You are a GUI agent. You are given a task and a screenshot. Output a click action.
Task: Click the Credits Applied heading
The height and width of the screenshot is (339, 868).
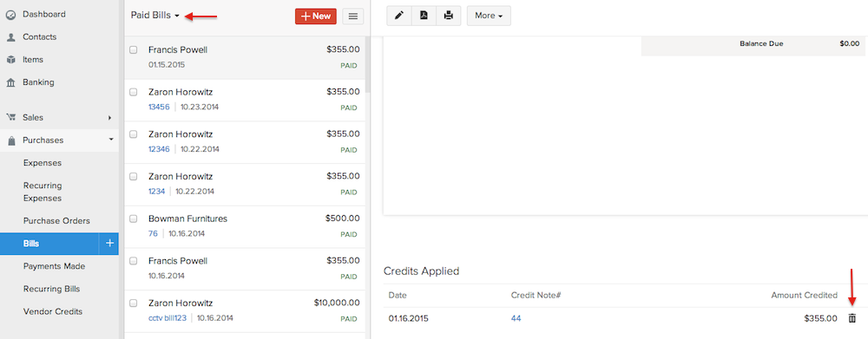(421, 271)
